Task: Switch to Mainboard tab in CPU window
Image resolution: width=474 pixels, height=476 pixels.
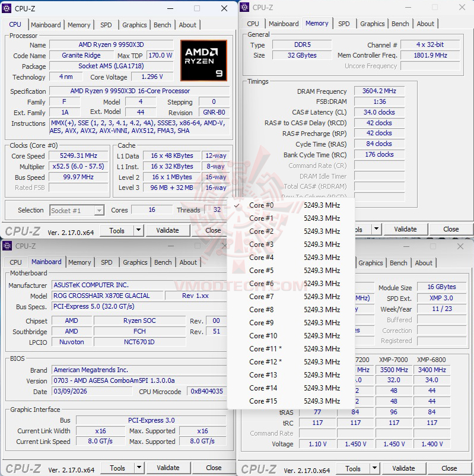Action: 46,25
